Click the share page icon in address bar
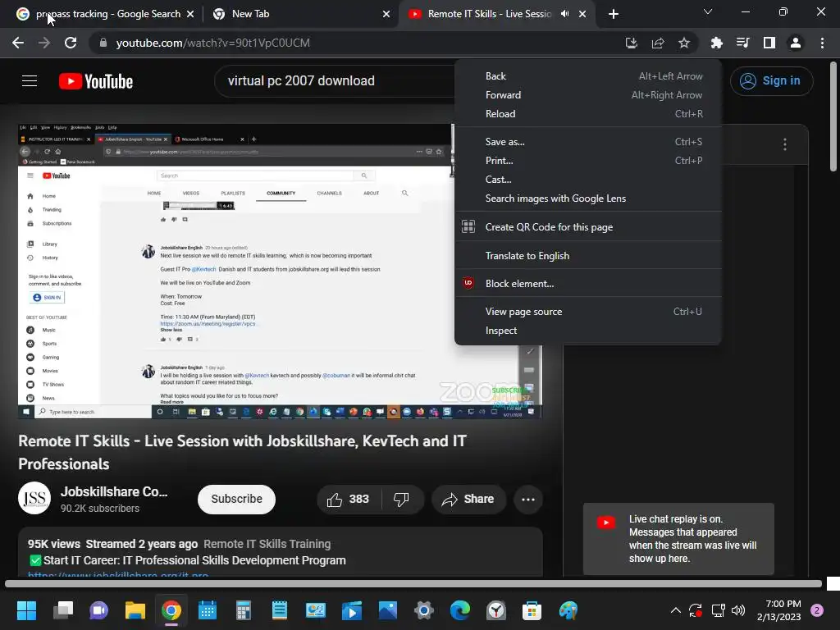This screenshot has height=630, width=840. (x=658, y=43)
